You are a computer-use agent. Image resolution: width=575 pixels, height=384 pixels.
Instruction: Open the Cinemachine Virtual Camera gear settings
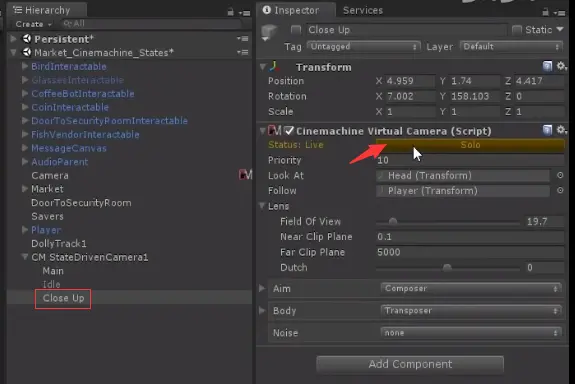[x=561, y=130]
